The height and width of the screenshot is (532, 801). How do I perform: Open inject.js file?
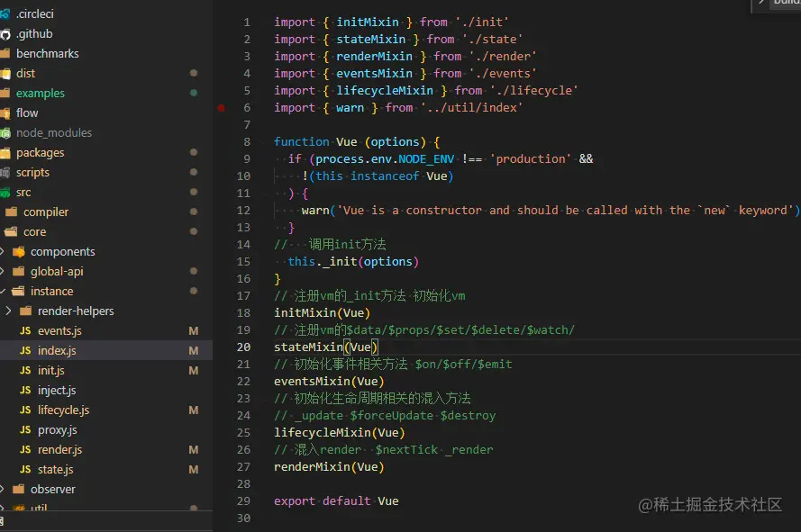pos(57,391)
